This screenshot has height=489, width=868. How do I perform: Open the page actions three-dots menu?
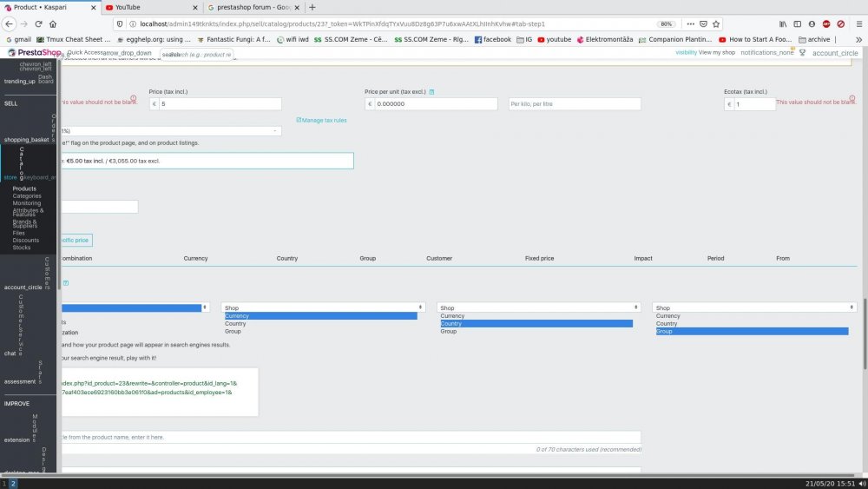690,23
